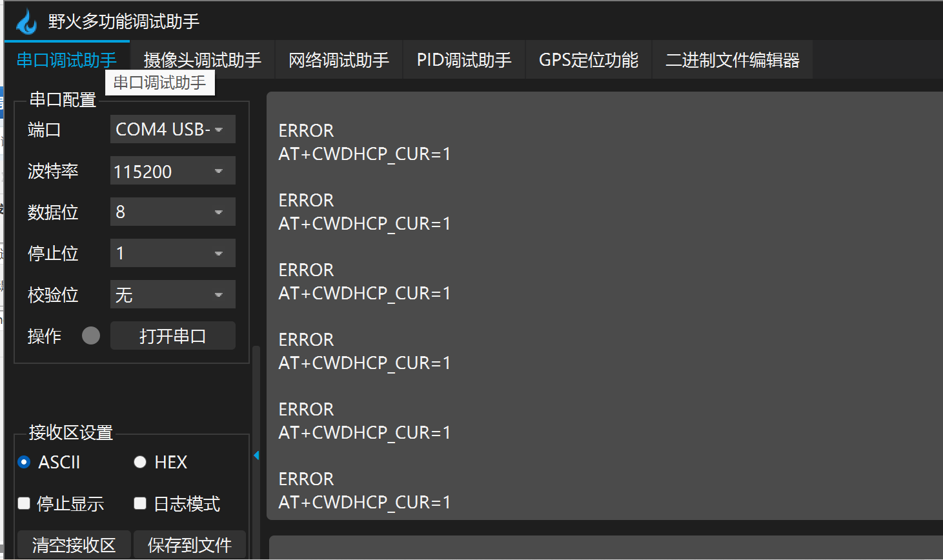Click the last AT+CWDHCP_CUR=1 line
943x560 pixels.
click(364, 502)
